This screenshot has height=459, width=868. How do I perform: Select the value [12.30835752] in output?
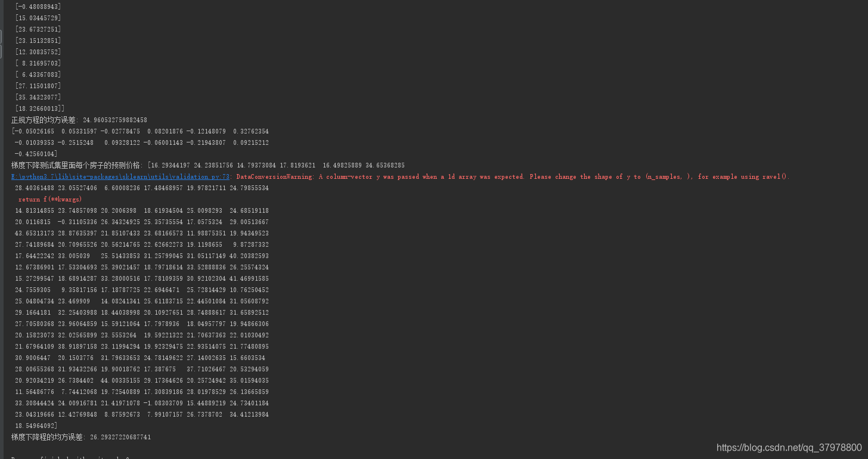pos(38,52)
